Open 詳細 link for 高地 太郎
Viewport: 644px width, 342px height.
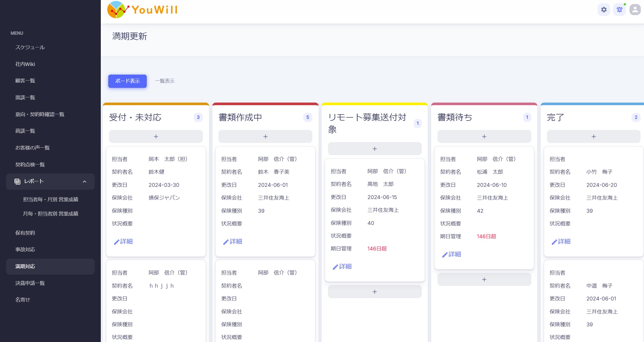342,266
